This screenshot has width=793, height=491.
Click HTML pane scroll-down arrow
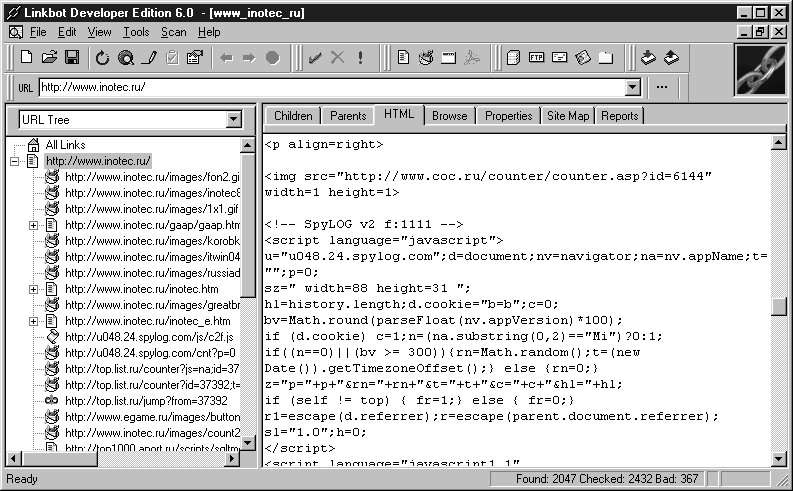point(779,459)
